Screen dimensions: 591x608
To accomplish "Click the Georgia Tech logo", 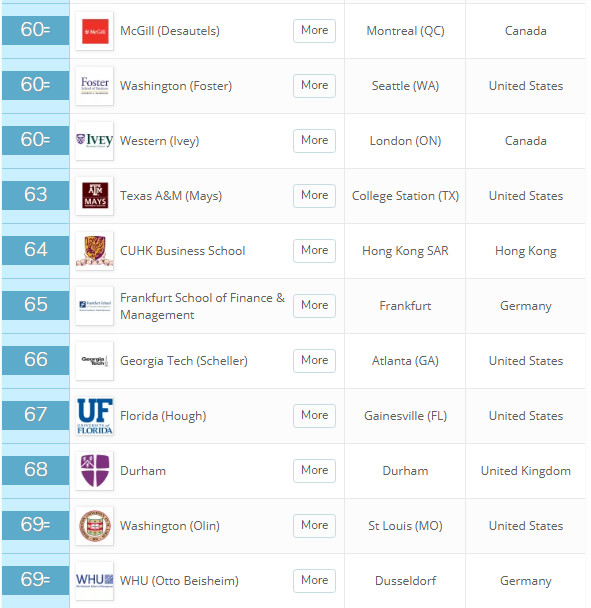I will (x=95, y=361).
